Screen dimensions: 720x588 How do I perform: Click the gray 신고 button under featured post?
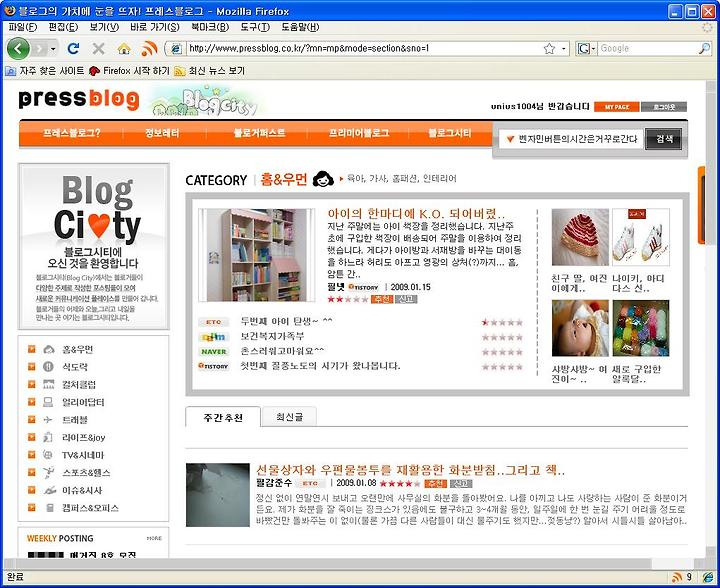coord(406,299)
